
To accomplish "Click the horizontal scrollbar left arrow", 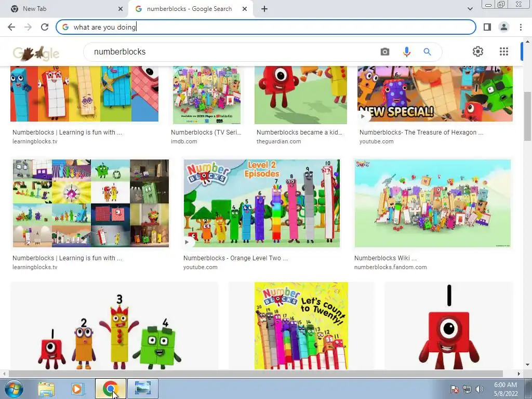I will coord(4,374).
